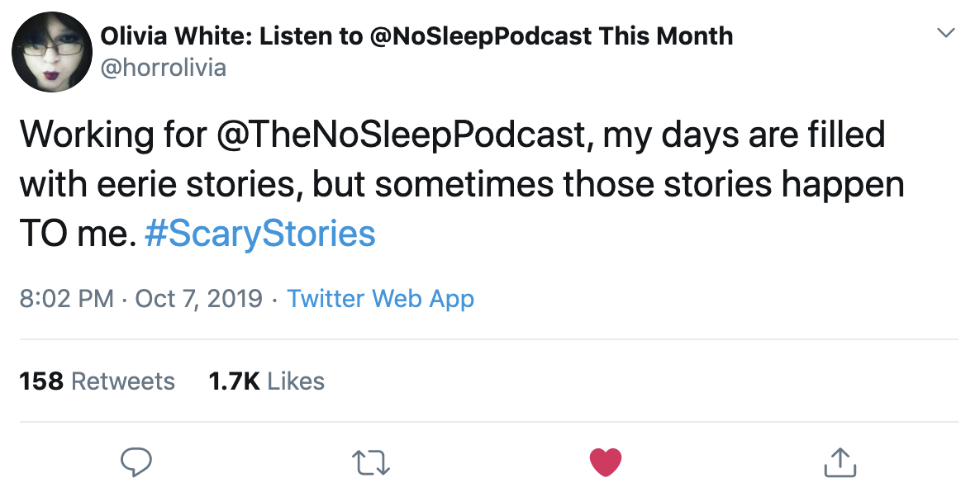Viewport: 980px width, 497px height.
Task: View the list of 158 Retweets
Action: [x=97, y=381]
